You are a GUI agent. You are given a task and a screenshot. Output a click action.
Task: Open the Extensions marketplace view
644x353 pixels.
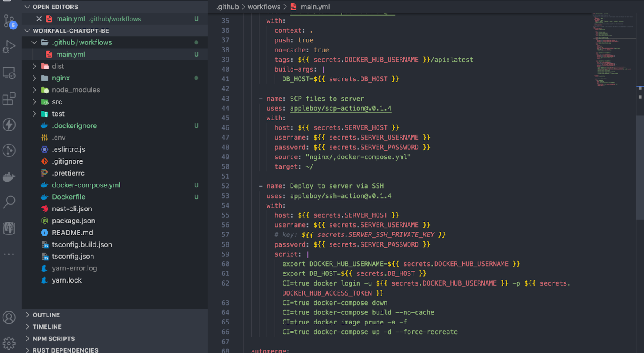(9, 99)
